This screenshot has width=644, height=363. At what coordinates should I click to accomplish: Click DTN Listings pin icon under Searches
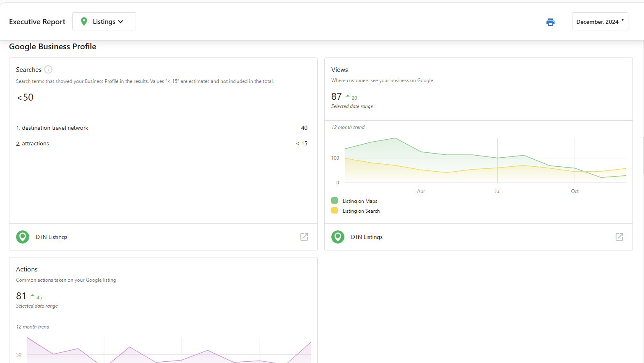23,237
